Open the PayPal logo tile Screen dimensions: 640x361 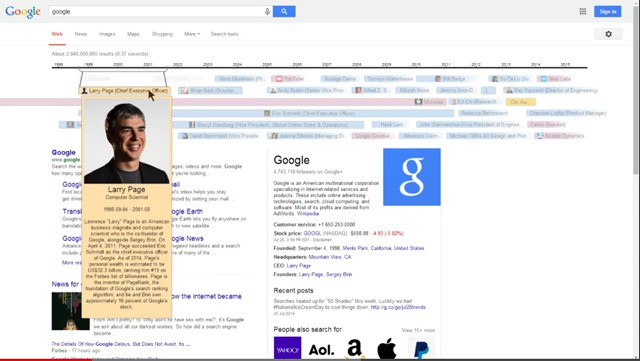pyautogui.click(x=421, y=349)
